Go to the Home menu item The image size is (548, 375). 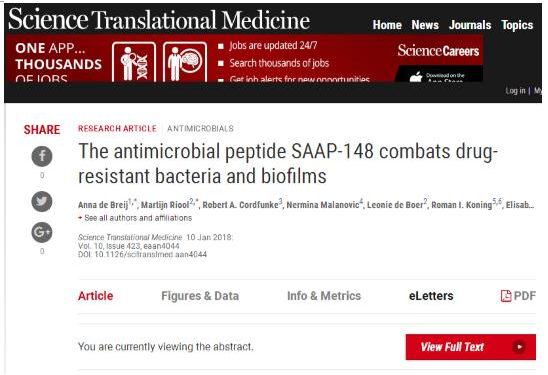(387, 25)
